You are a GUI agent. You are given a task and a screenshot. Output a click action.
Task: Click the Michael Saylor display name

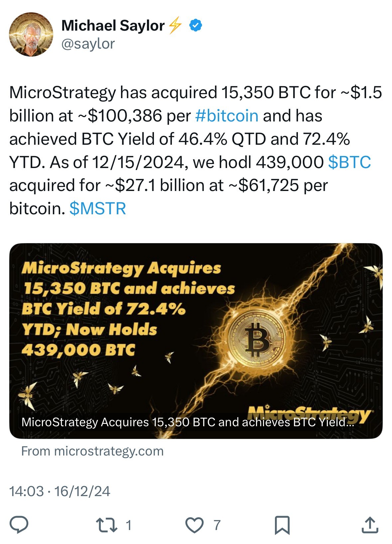113,26
